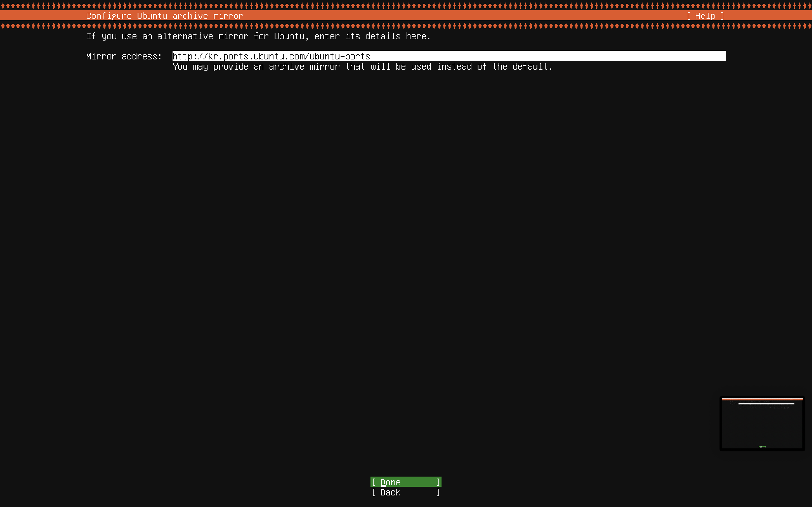This screenshot has height=507, width=812.
Task: Click the word 'default' in hint text
Action: click(x=529, y=67)
